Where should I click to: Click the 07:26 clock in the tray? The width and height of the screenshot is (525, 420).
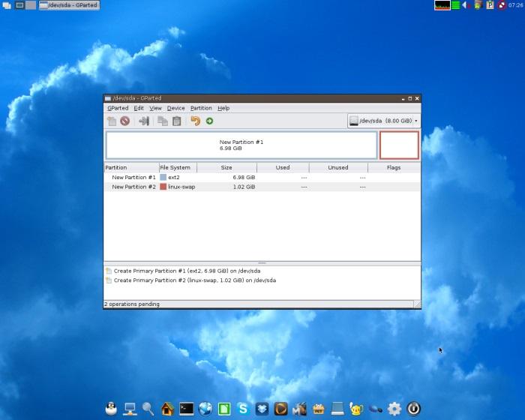(516, 5)
